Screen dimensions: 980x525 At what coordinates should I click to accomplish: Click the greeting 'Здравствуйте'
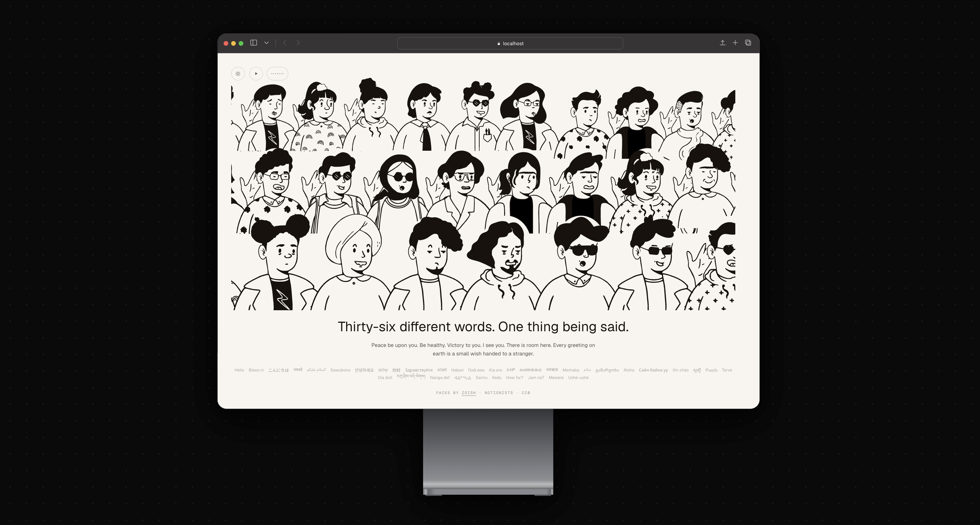click(418, 370)
